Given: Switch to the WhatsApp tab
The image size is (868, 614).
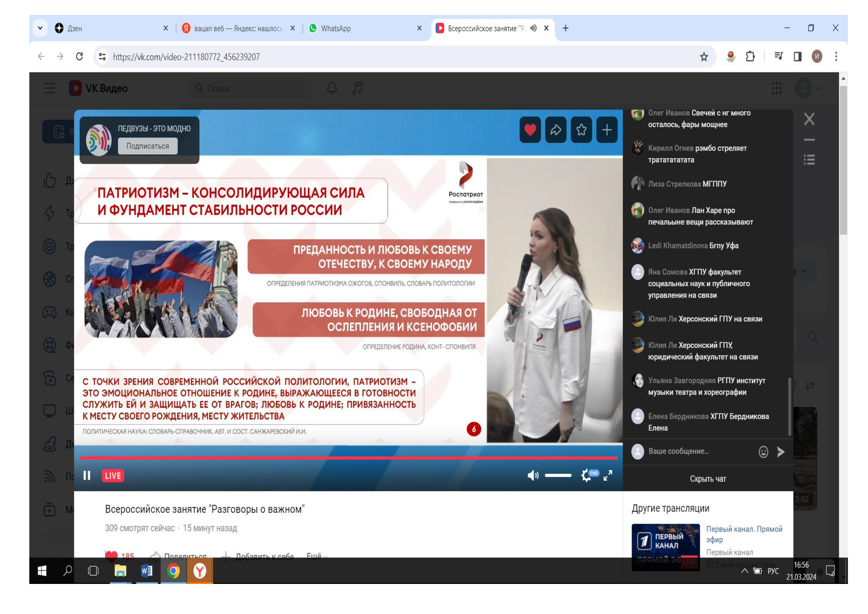Looking at the screenshot, I should 336,28.
